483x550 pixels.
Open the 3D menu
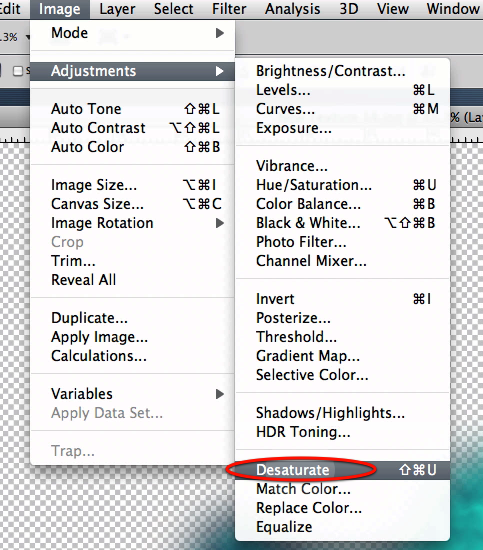pyautogui.click(x=348, y=9)
